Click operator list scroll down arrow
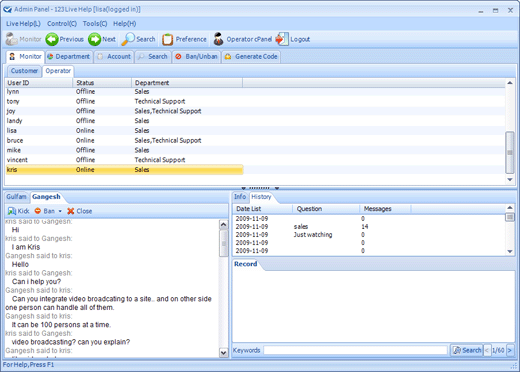Image resolution: width=520 pixels, height=372 pixels. pyautogui.click(x=510, y=180)
